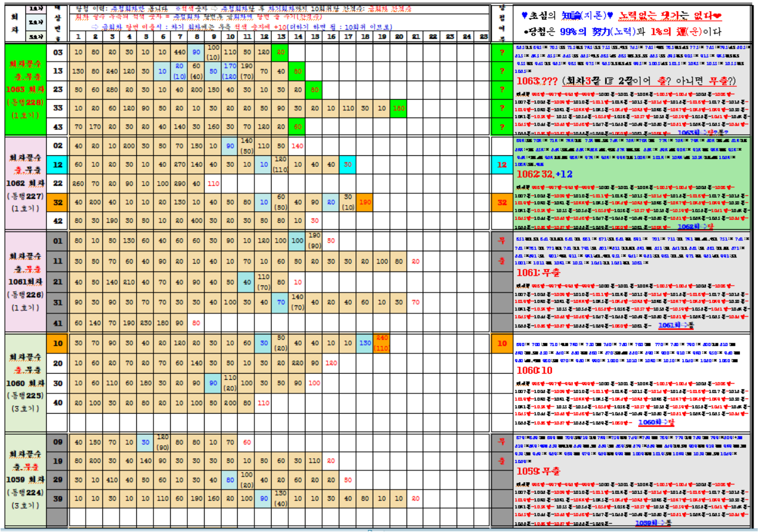Select the orange 190 cell in row 32

pos(365,202)
